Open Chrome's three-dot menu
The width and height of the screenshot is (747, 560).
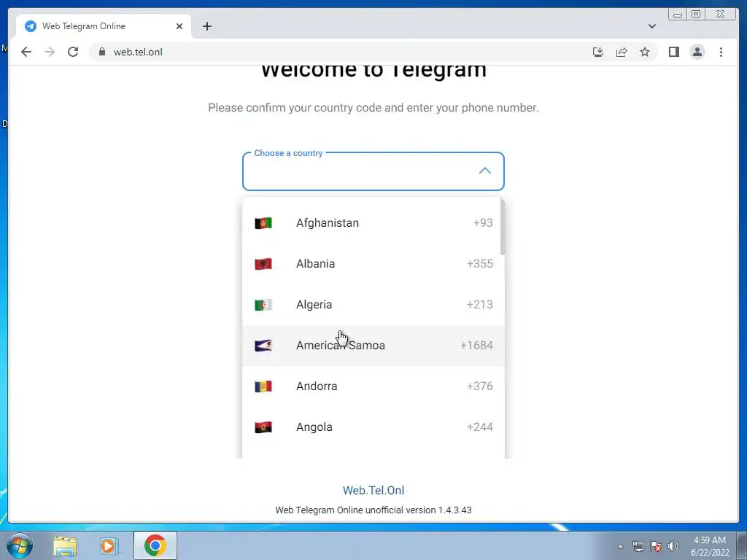coord(721,52)
